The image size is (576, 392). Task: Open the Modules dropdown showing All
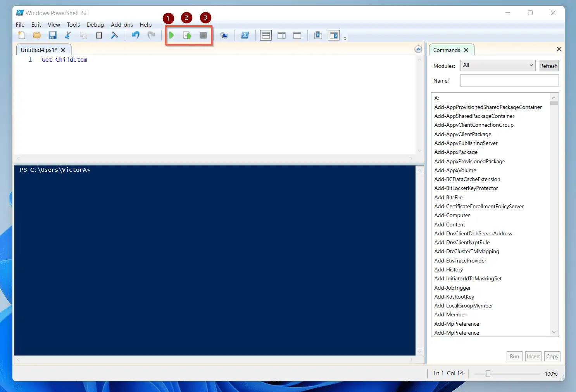point(498,65)
